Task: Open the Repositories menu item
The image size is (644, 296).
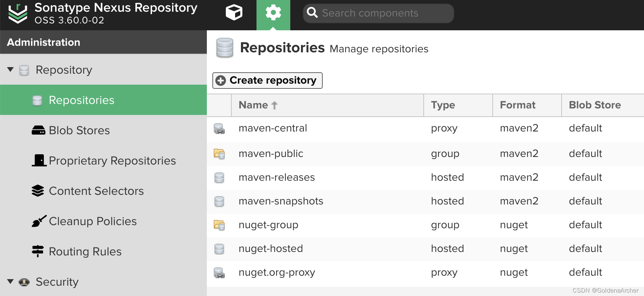Action: coord(103,100)
